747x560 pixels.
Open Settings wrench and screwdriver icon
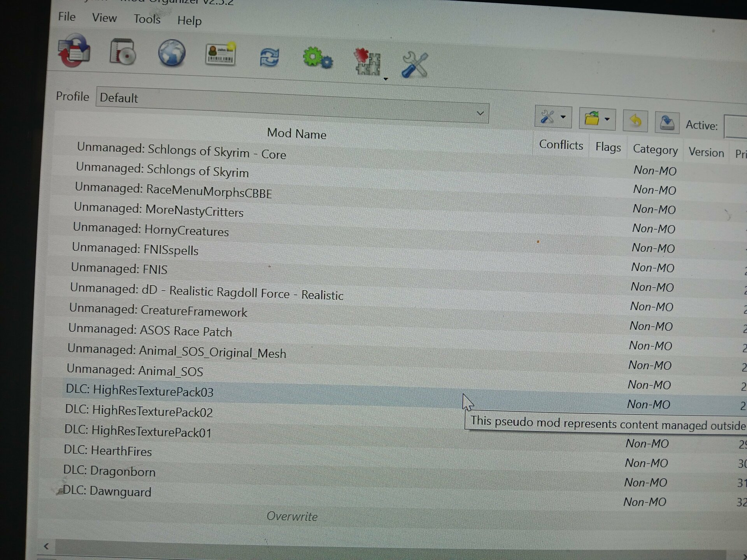pos(415,65)
